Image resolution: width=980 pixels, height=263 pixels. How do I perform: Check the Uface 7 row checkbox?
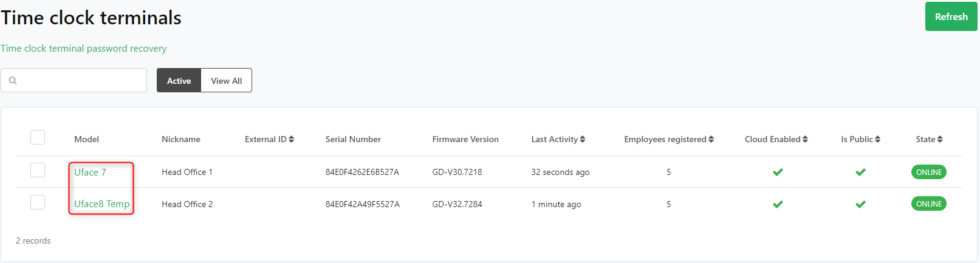coord(38,170)
